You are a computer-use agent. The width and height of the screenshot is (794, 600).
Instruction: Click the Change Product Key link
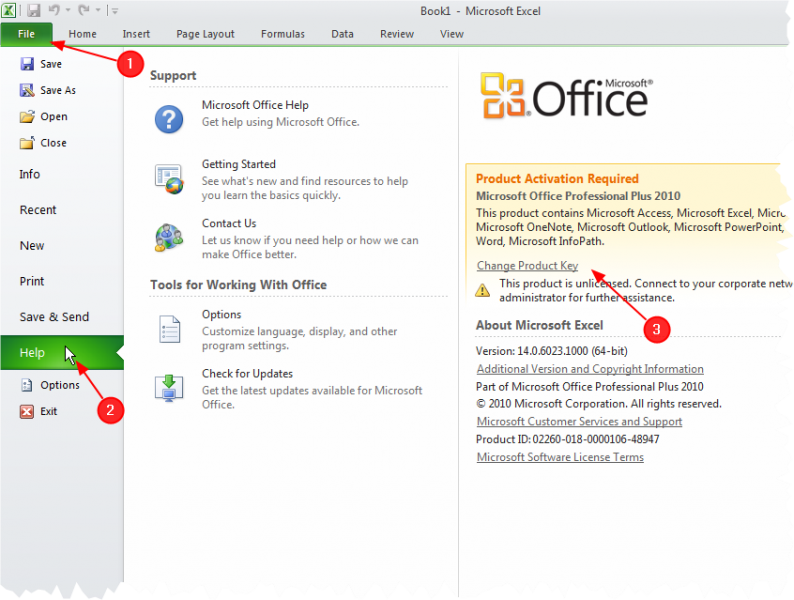(527, 265)
